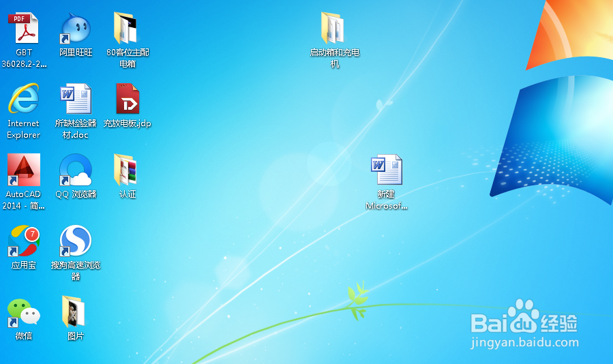This screenshot has width=613, height=364.
Task: Select the 所缺检验器材.doc Word document icon
Action: coord(76,99)
